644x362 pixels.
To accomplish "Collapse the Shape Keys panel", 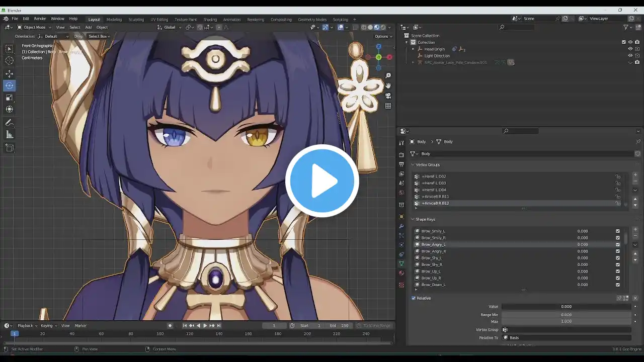I will (x=413, y=220).
